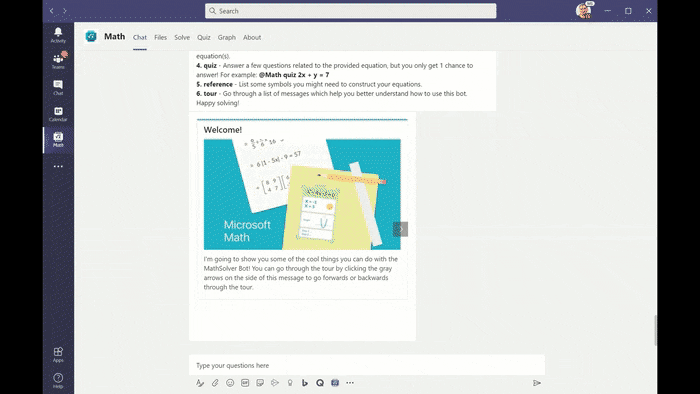This screenshot has height=394, width=700.
Task: Switch to the About tab
Action: (252, 37)
